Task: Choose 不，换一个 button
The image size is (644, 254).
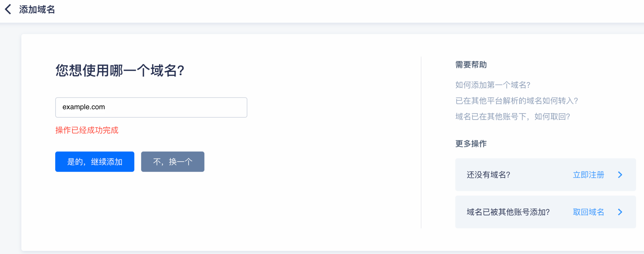Action: click(x=173, y=162)
